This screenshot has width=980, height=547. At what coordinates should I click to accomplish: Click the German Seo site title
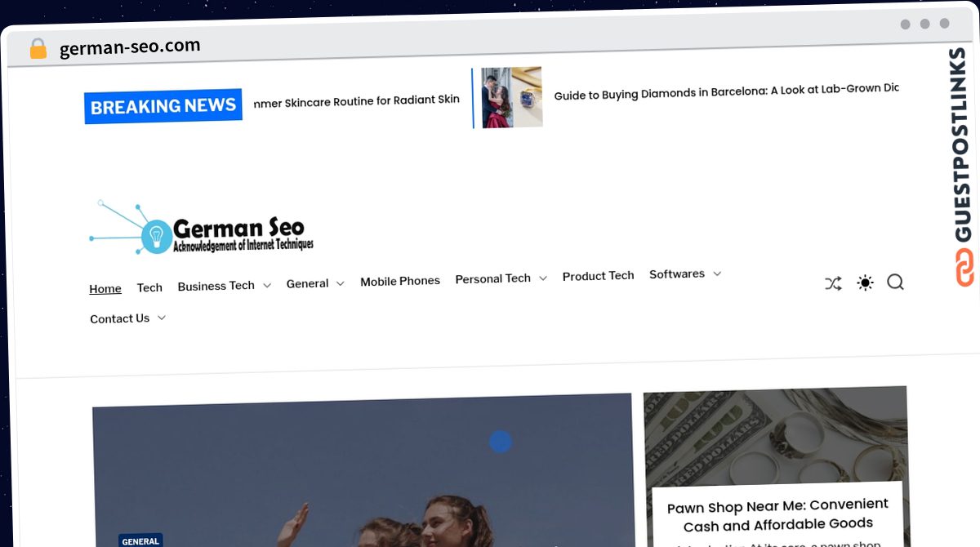[x=238, y=227]
